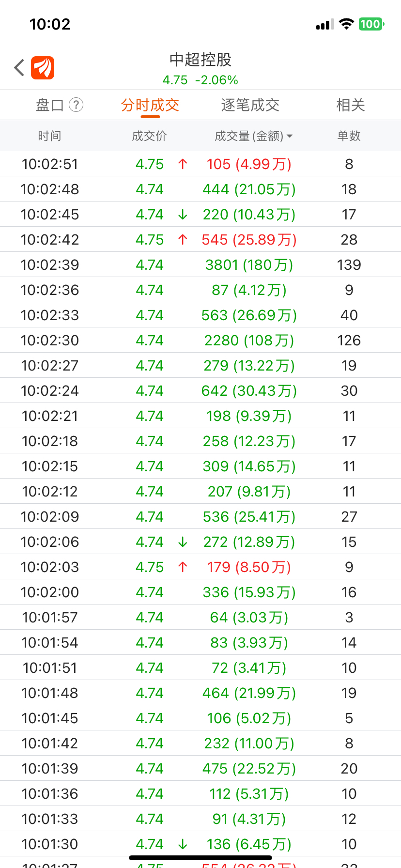
Task: Tap the Wi-Fi status icon
Action: click(x=346, y=24)
